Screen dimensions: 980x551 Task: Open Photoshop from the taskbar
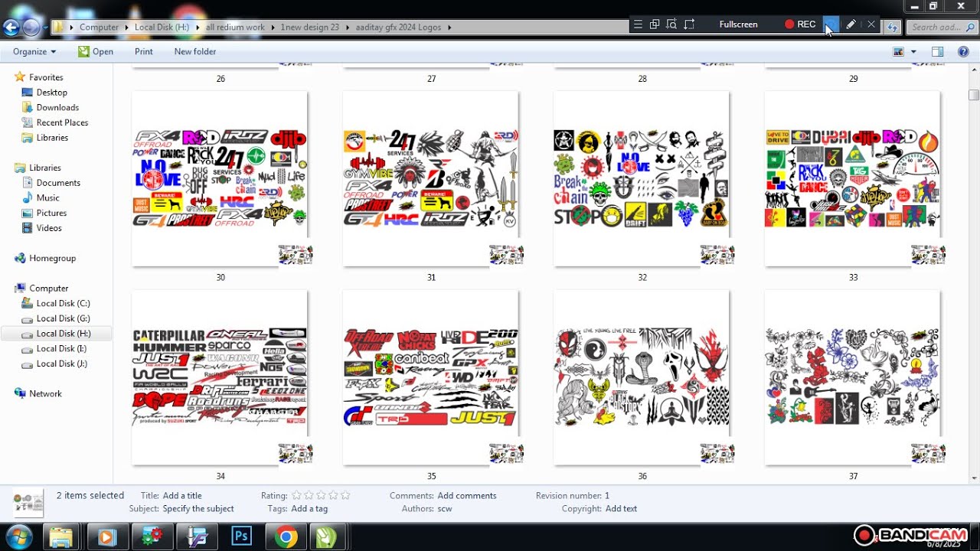point(242,536)
